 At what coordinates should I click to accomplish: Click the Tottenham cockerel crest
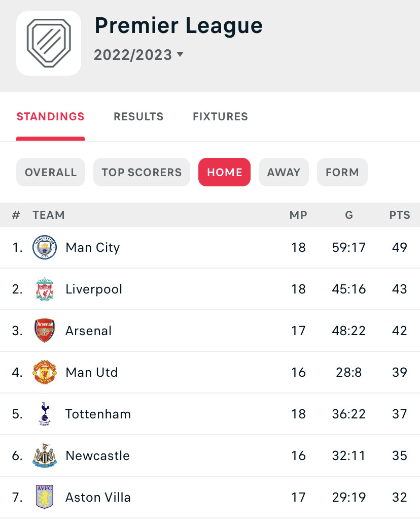click(x=45, y=414)
